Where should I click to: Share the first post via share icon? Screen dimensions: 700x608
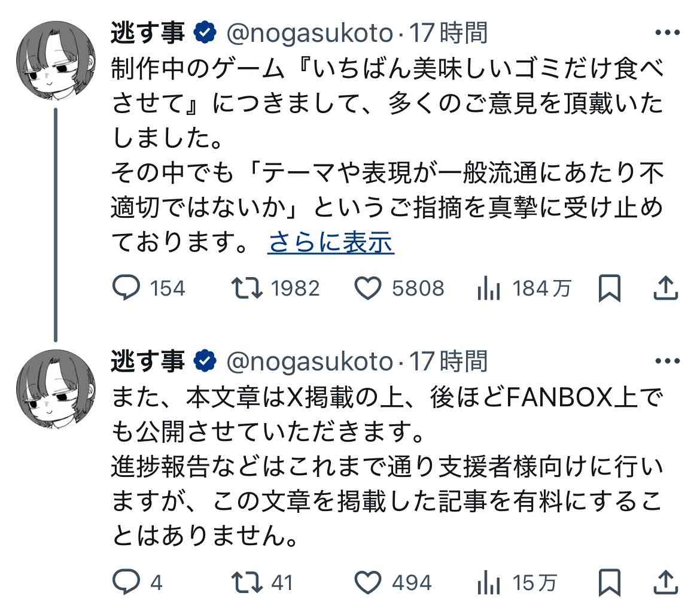point(665,288)
